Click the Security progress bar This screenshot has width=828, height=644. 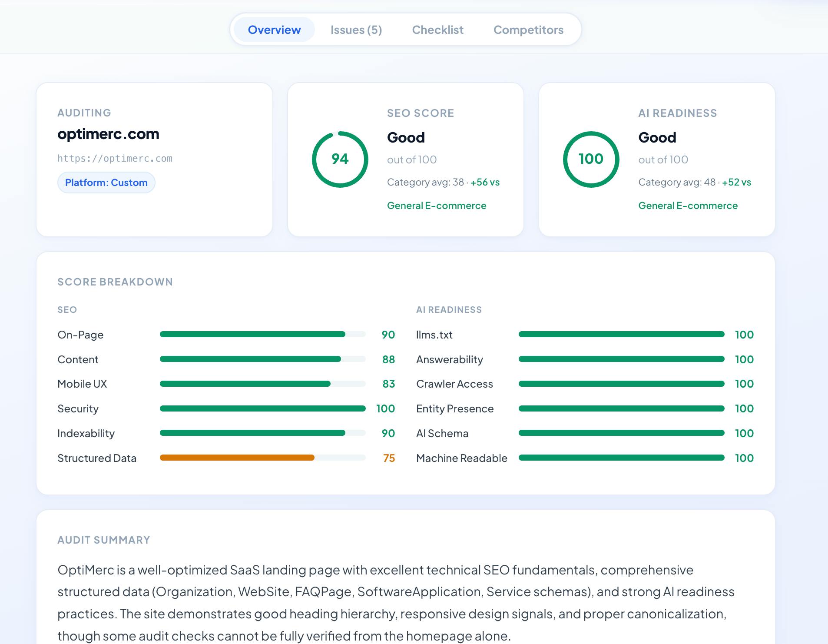263,408
